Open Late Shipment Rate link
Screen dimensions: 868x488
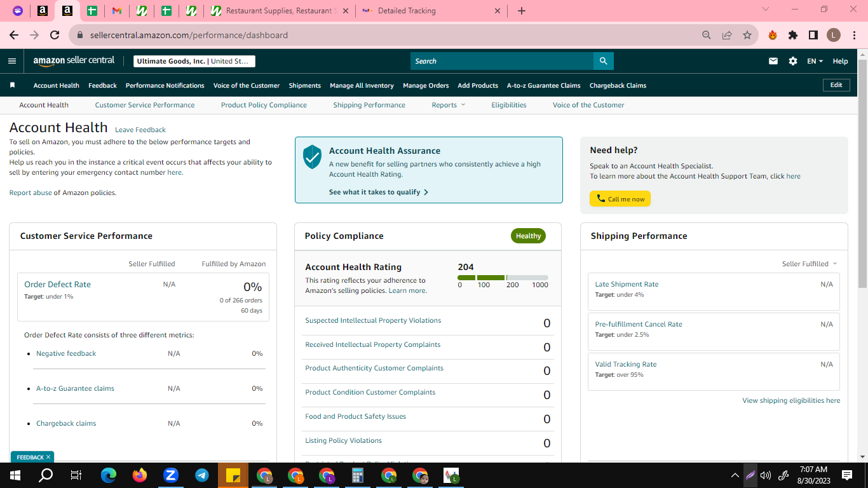pyautogui.click(x=627, y=284)
